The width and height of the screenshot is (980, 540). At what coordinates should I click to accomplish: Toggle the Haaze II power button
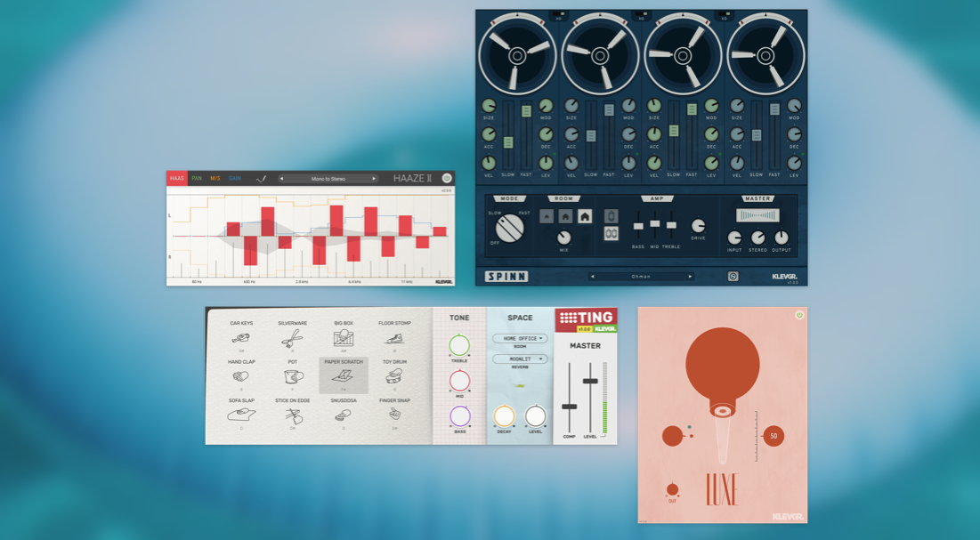(x=447, y=178)
